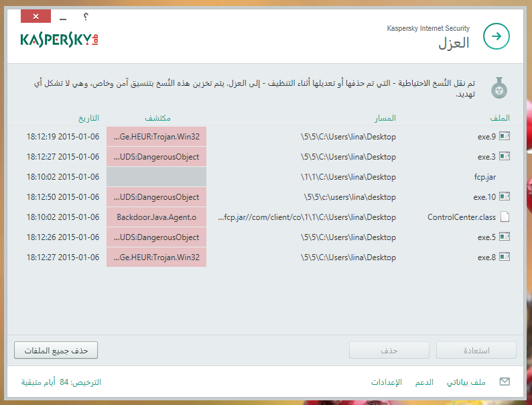Select the exe.3 file name
This screenshot has height=405, width=532.
[486, 157]
